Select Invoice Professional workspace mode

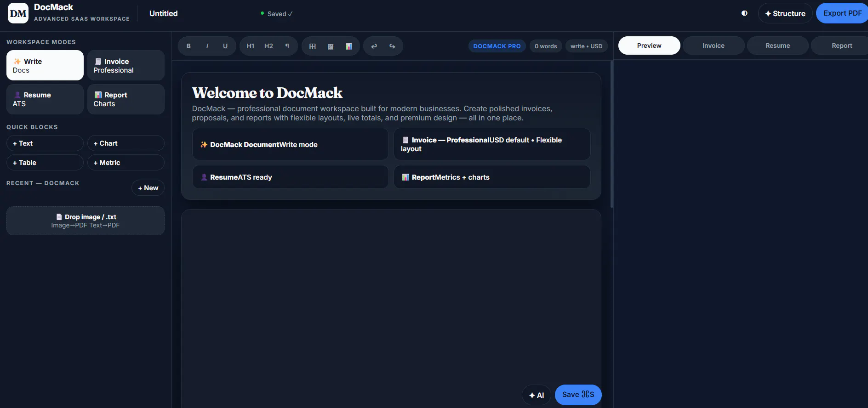[126, 65]
